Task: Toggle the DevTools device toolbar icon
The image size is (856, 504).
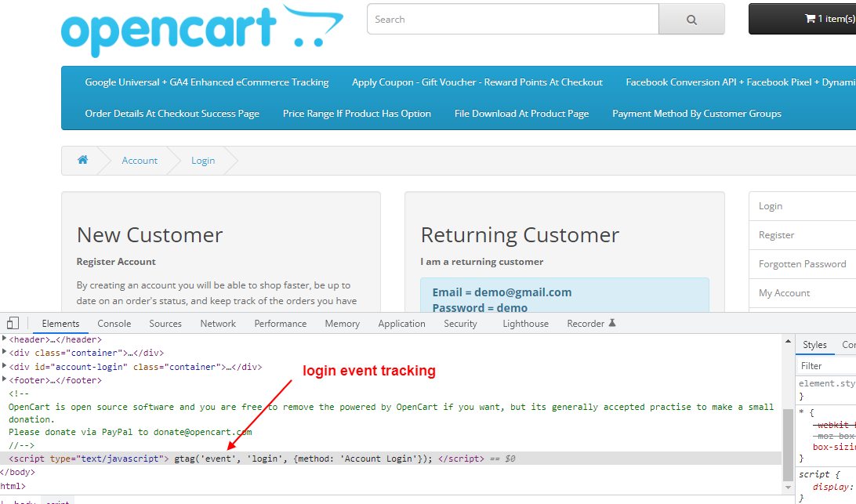Action: (x=13, y=323)
